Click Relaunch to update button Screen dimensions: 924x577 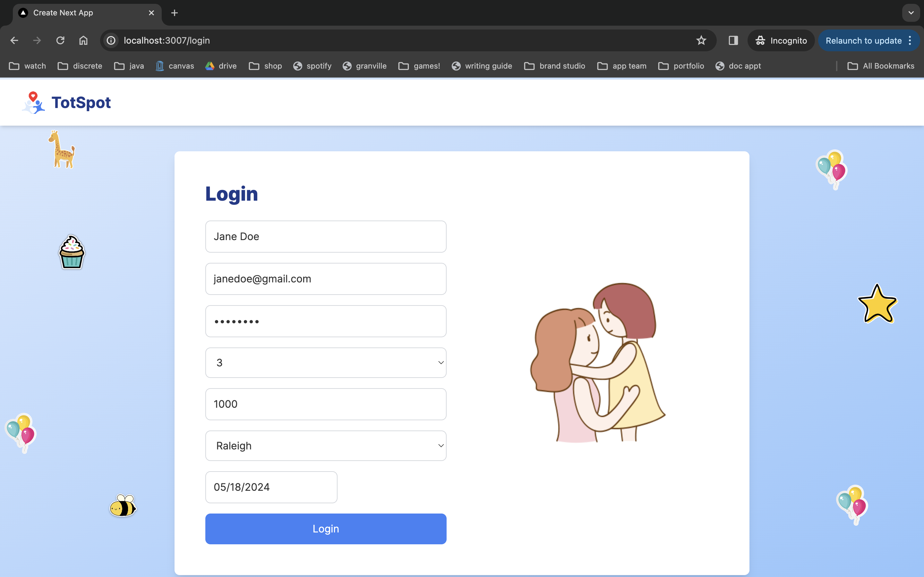point(863,40)
